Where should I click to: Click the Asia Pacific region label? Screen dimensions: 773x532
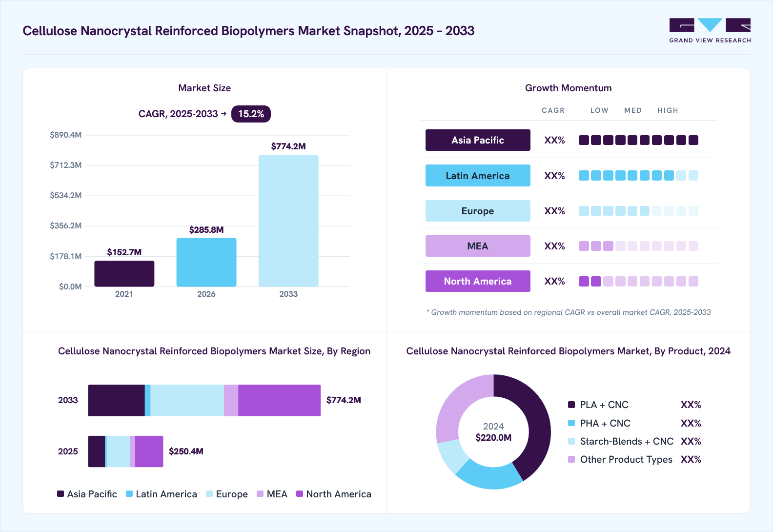(x=478, y=140)
